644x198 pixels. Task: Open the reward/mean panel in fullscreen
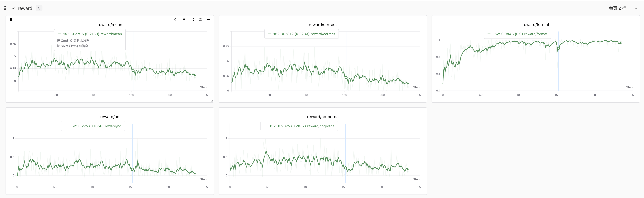tap(192, 20)
